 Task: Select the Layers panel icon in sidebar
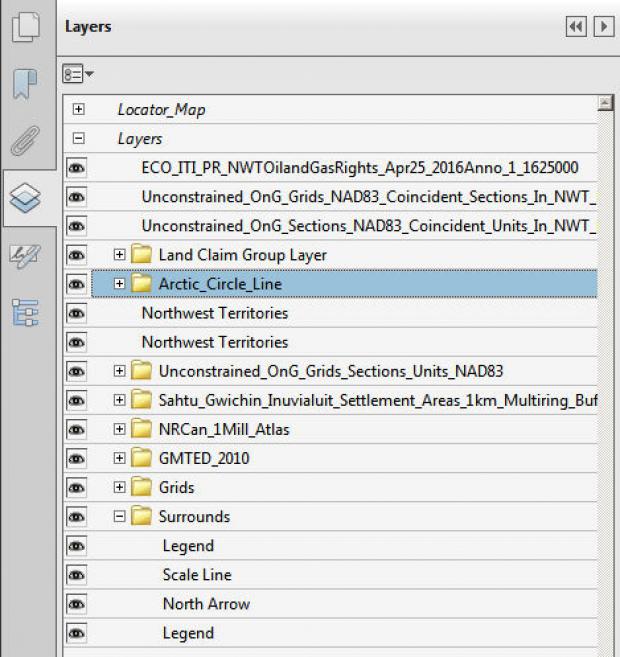pos(25,197)
